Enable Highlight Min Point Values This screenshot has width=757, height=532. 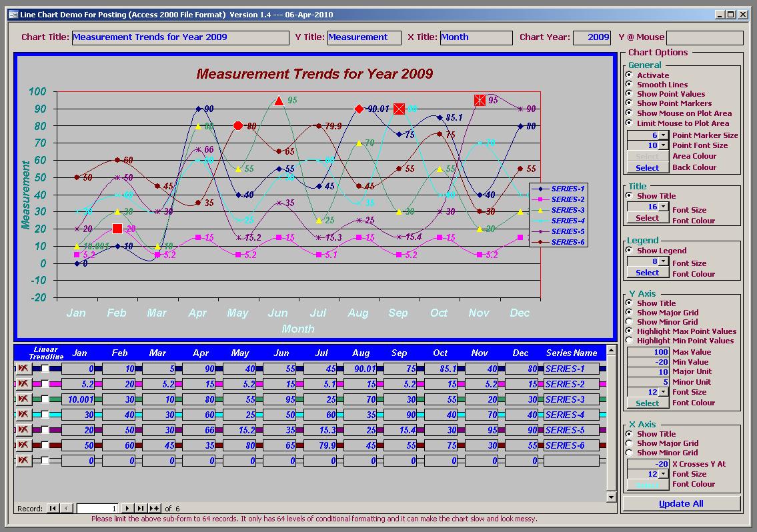tap(629, 341)
